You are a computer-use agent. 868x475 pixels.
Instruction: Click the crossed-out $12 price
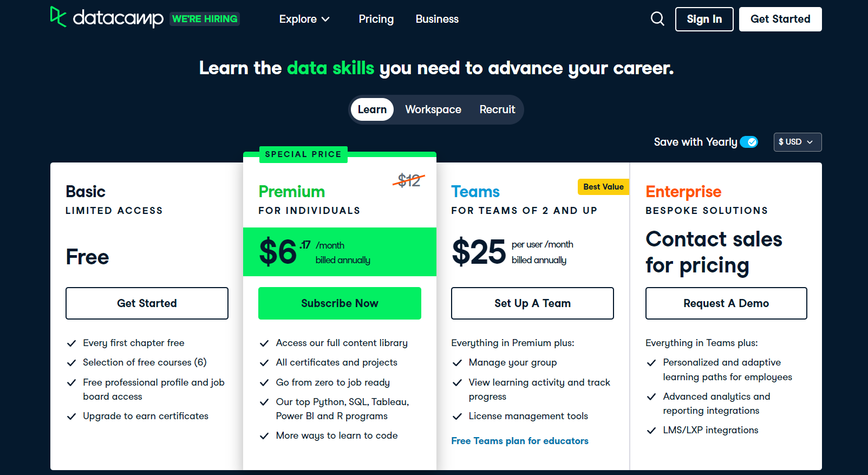click(x=409, y=180)
